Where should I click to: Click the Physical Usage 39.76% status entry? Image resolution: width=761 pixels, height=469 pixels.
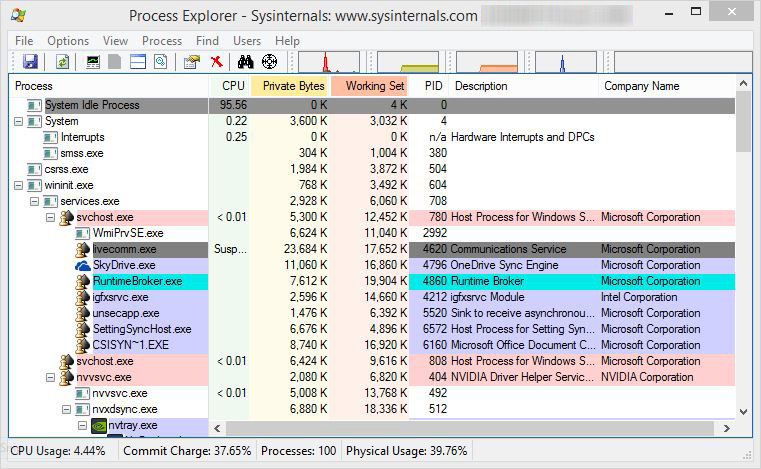[x=406, y=451]
